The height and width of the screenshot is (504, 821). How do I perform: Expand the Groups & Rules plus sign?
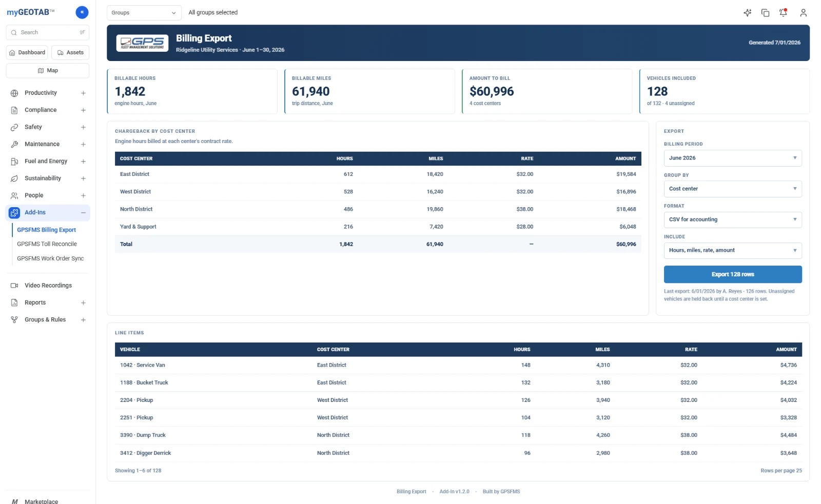(x=83, y=319)
